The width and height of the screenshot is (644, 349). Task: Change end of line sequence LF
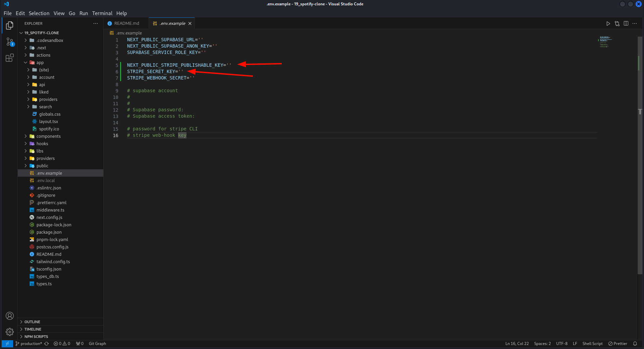(575, 344)
